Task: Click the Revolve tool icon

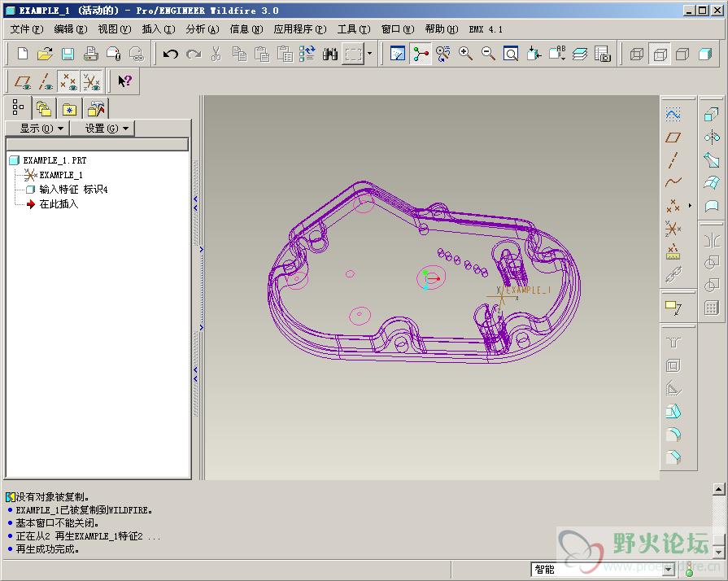Action: pos(711,138)
